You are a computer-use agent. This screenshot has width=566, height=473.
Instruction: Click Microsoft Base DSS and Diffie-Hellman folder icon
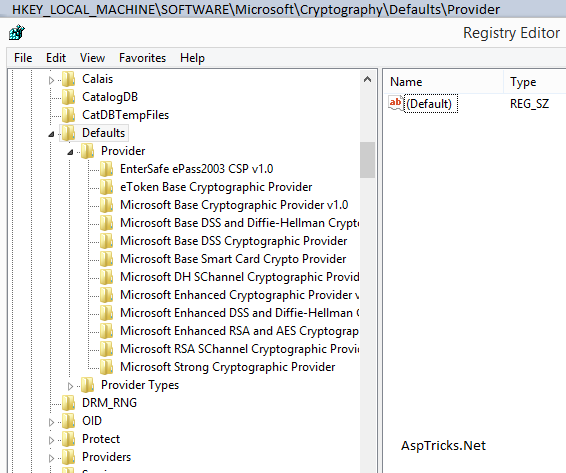coord(106,223)
